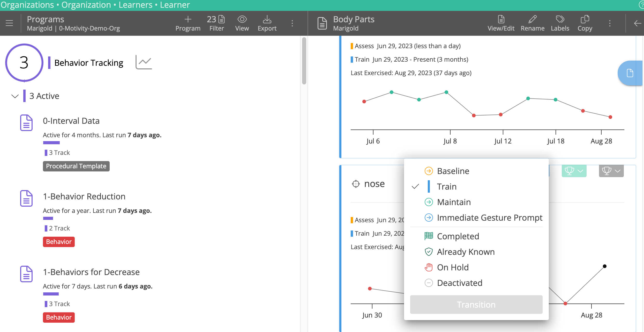Copy the Body Parts program
This screenshot has width=644, height=332.
[x=585, y=23]
